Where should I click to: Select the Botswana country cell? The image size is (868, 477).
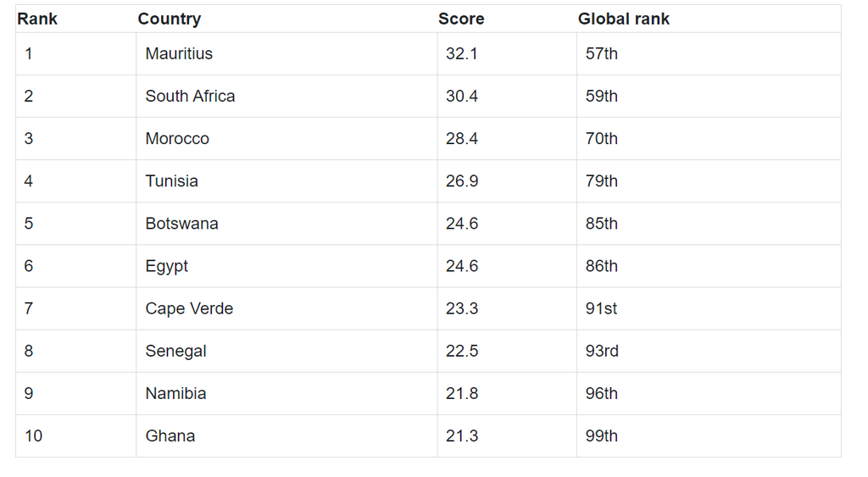[x=287, y=224]
